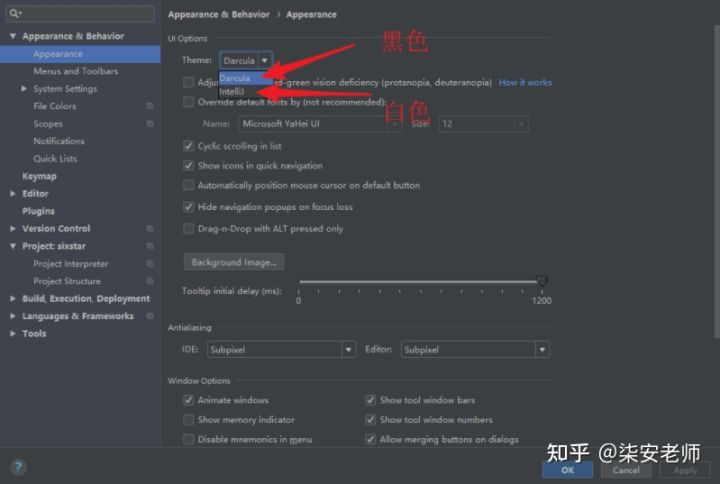This screenshot has height=484, width=720.
Task: Click the project-level icon beside Version Control
Action: pos(150,229)
